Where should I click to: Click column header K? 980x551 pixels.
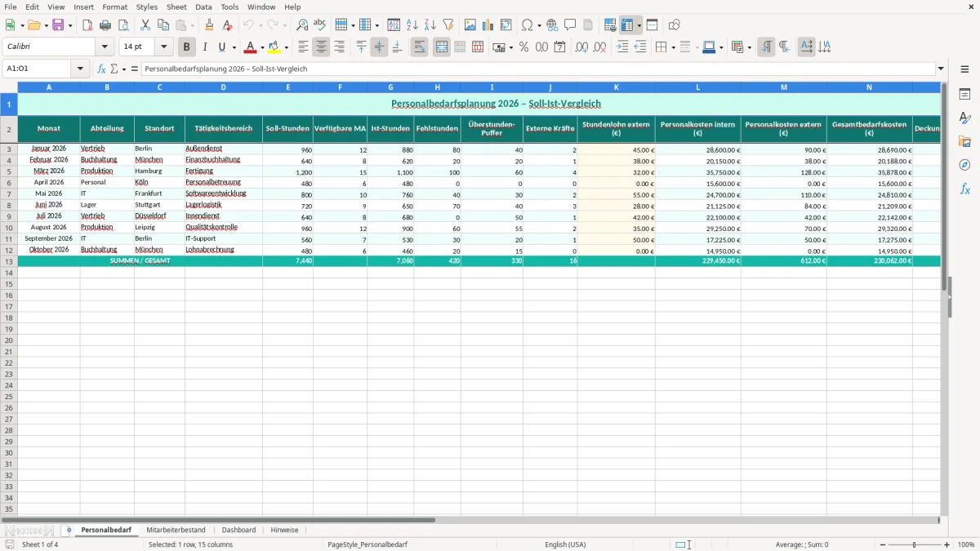tap(616, 87)
